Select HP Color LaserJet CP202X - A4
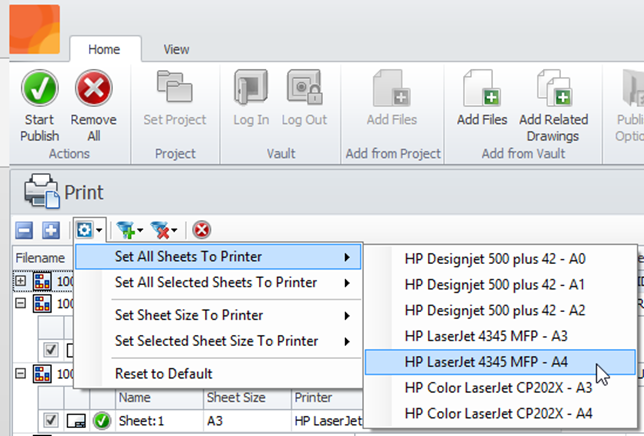Viewport: 644px width, 436px height. (x=500, y=413)
